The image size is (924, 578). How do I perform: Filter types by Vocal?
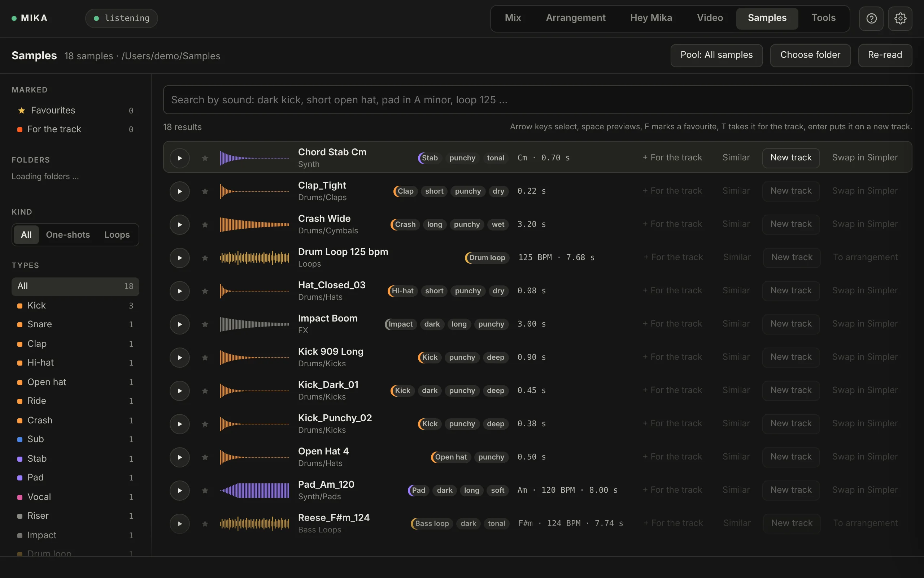pos(75,497)
